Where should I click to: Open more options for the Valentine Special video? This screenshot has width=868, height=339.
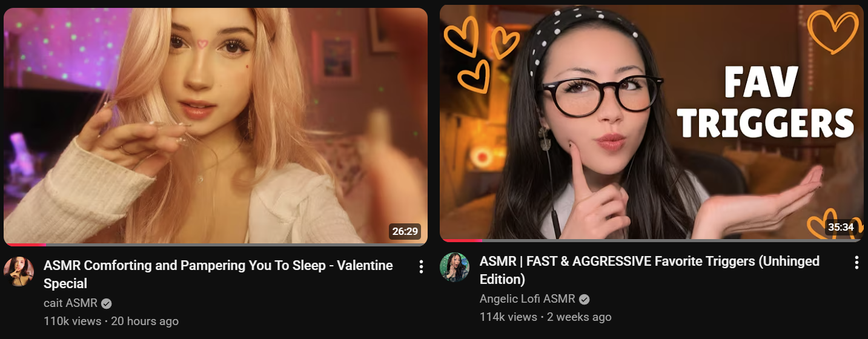pyautogui.click(x=421, y=267)
